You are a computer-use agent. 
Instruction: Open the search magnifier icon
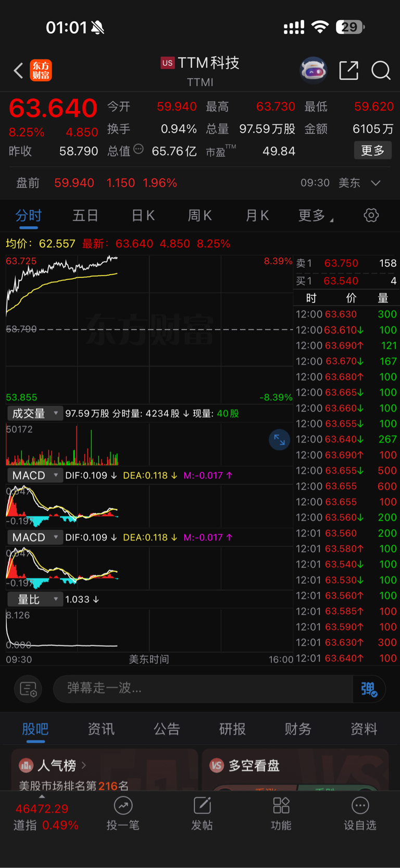coord(381,70)
